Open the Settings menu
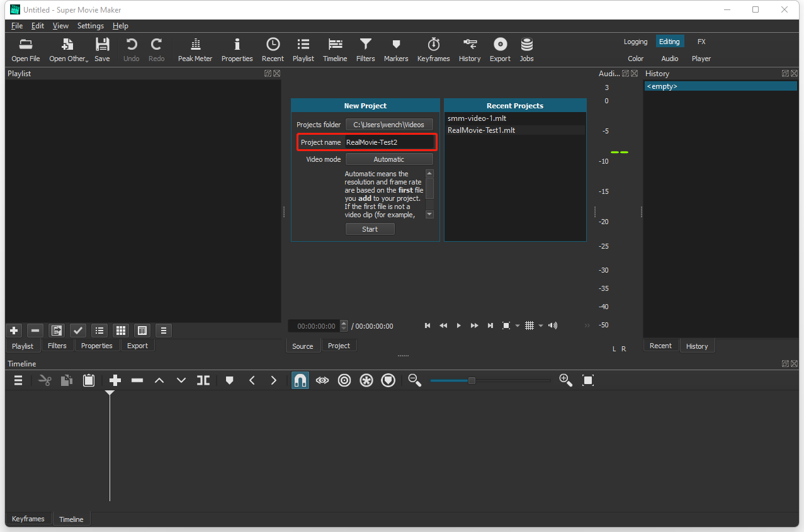Screen dimensions: 804x532 coord(90,26)
